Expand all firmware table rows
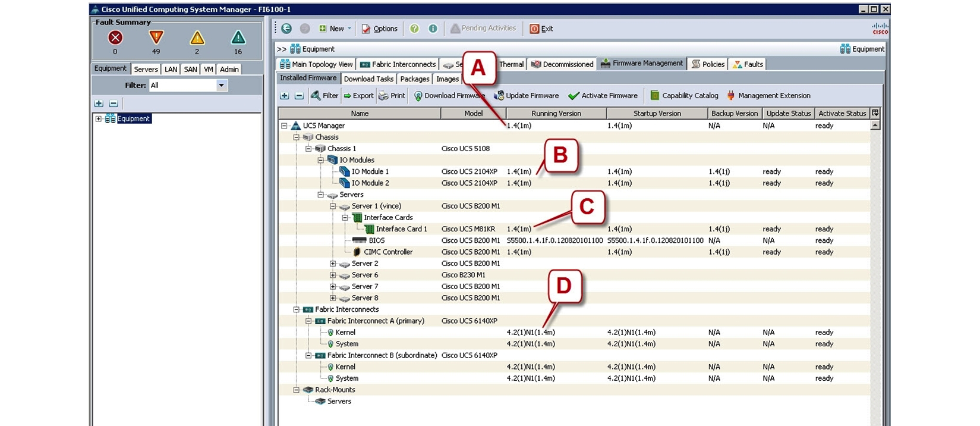The image size is (980, 426). tap(285, 95)
